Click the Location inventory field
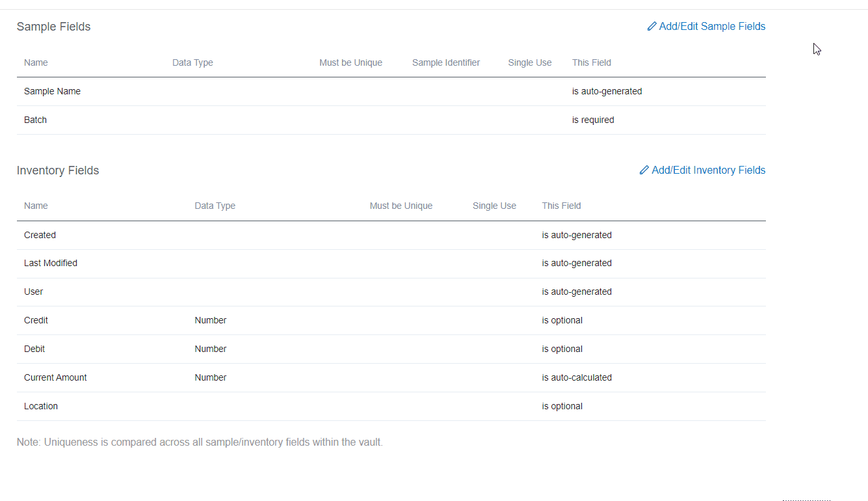Screen dimensions: 868x501 (x=41, y=406)
